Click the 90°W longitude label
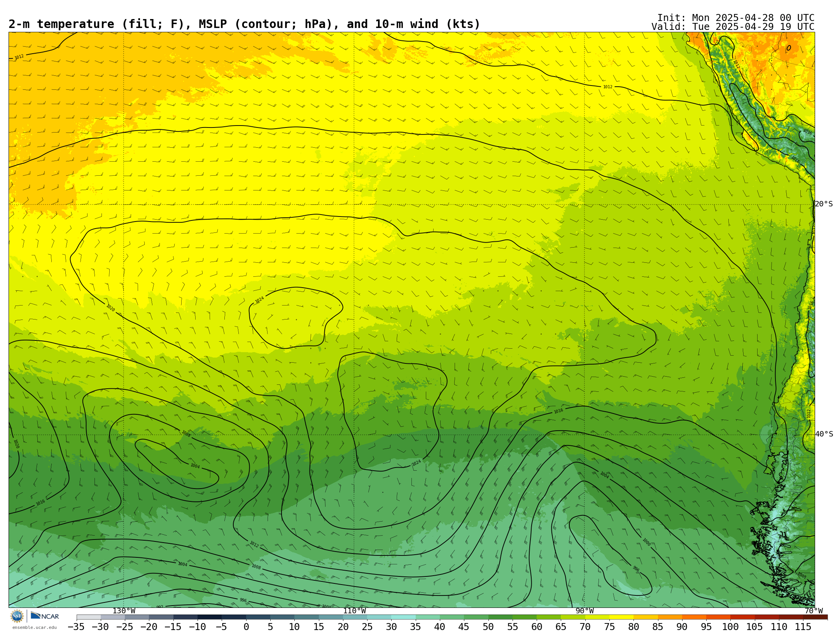The height and width of the screenshot is (632, 840). click(584, 611)
